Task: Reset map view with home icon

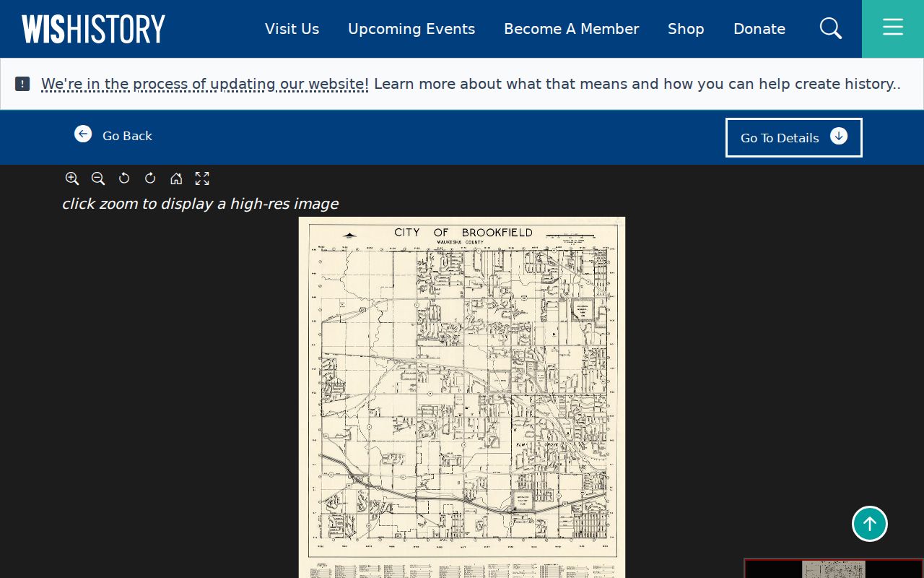Action: [176, 178]
